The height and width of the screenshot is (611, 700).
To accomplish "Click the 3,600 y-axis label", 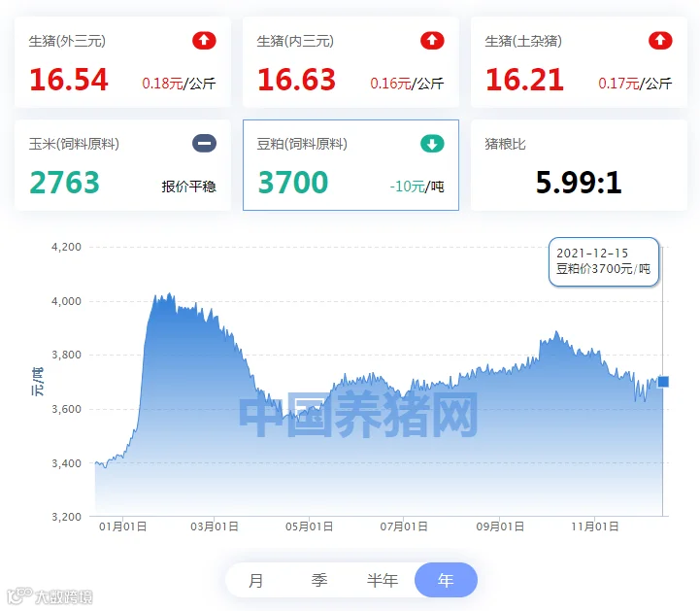I will 67,409.
